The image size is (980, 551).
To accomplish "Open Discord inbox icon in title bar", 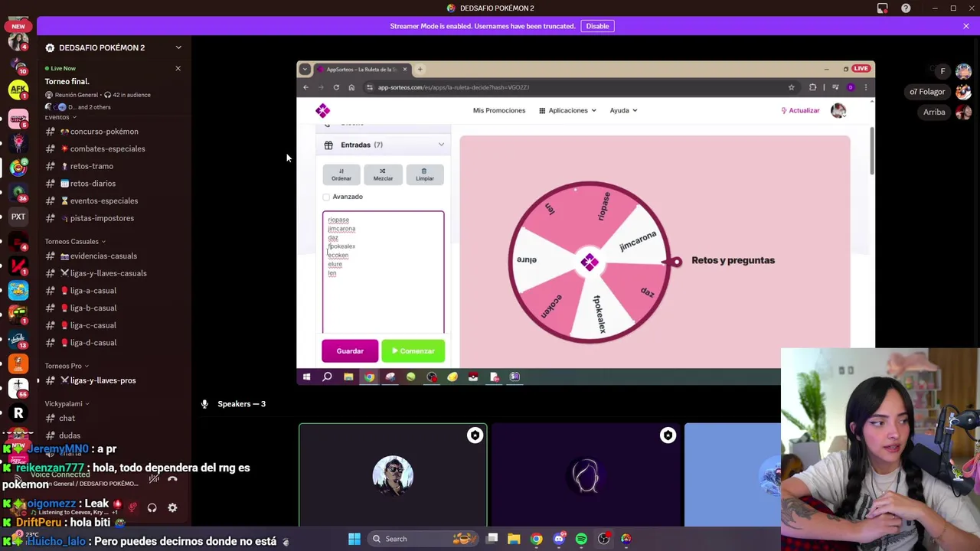I will point(883,8).
